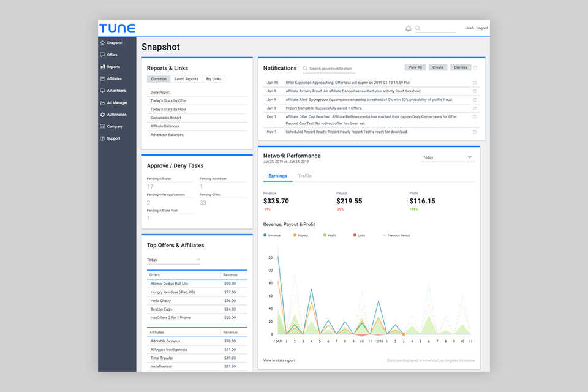Select the Common reports tab
The height and width of the screenshot is (392, 588).
159,79
